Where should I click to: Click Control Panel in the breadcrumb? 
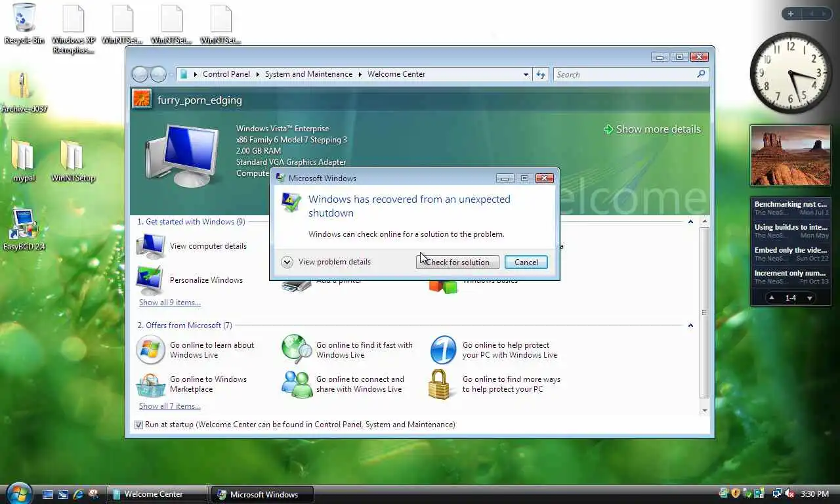tap(226, 74)
